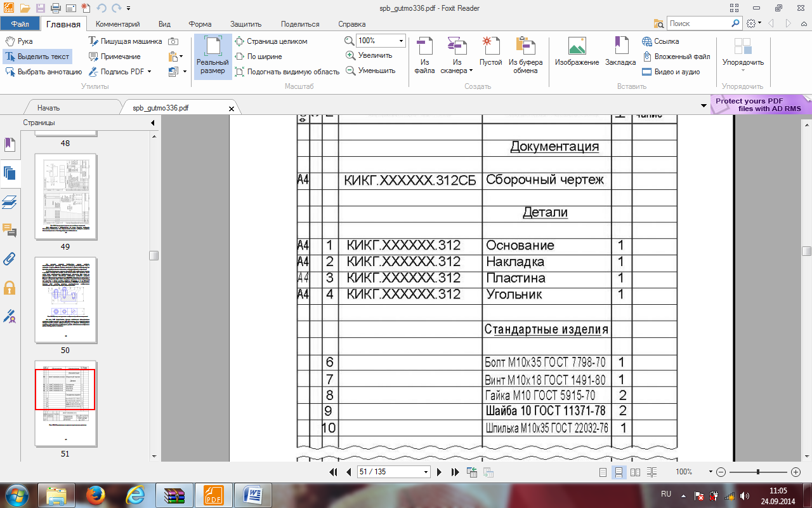Fit page with Страница целиком

[x=271, y=41]
